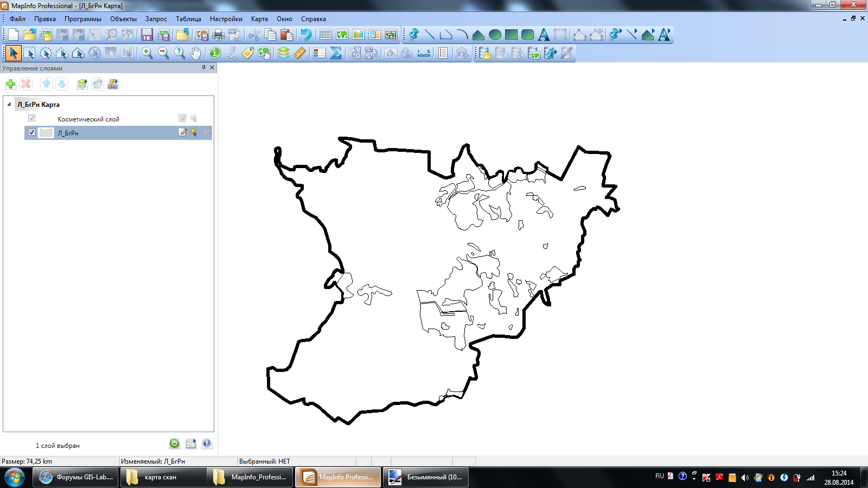The image size is (868, 488).
Task: Open the карта скан folder in taskbar
Action: coord(163,477)
